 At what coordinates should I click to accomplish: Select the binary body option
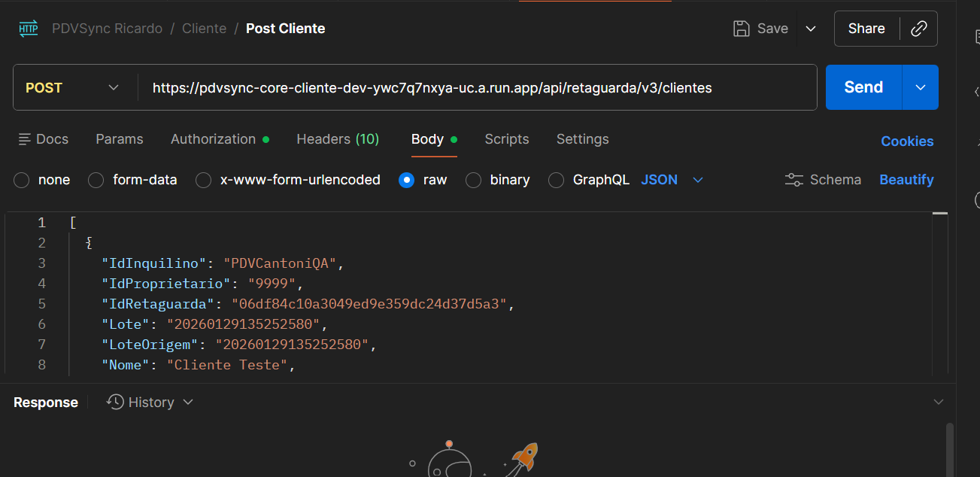(x=473, y=180)
